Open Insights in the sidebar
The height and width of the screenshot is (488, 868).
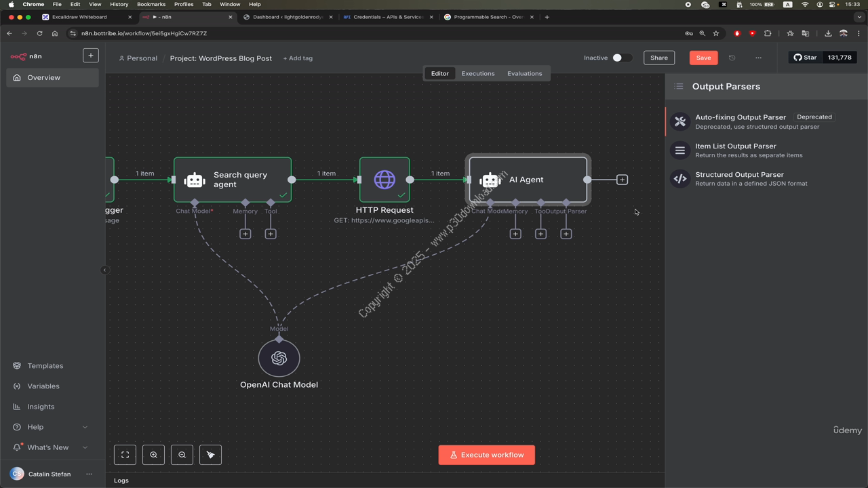[x=41, y=407]
